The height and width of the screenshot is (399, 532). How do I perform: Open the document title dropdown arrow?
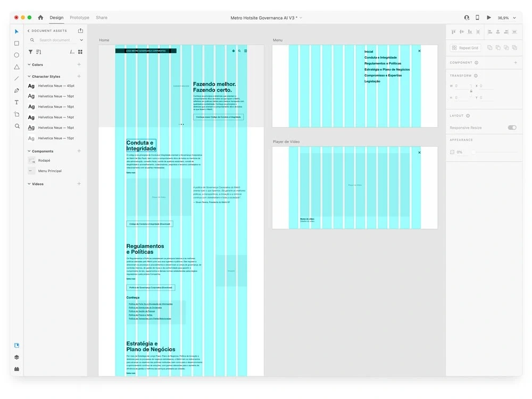pyautogui.click(x=301, y=18)
